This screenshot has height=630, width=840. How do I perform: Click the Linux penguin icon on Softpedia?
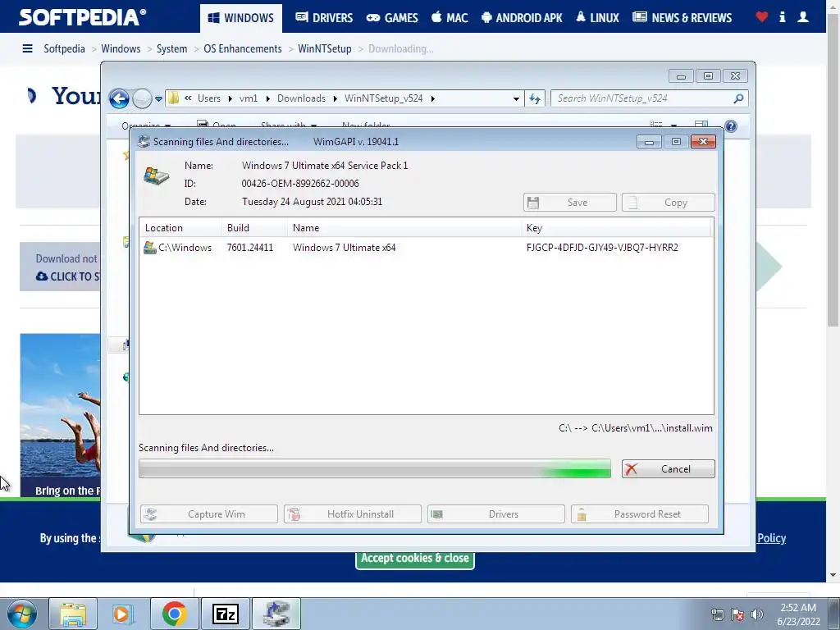coord(581,16)
